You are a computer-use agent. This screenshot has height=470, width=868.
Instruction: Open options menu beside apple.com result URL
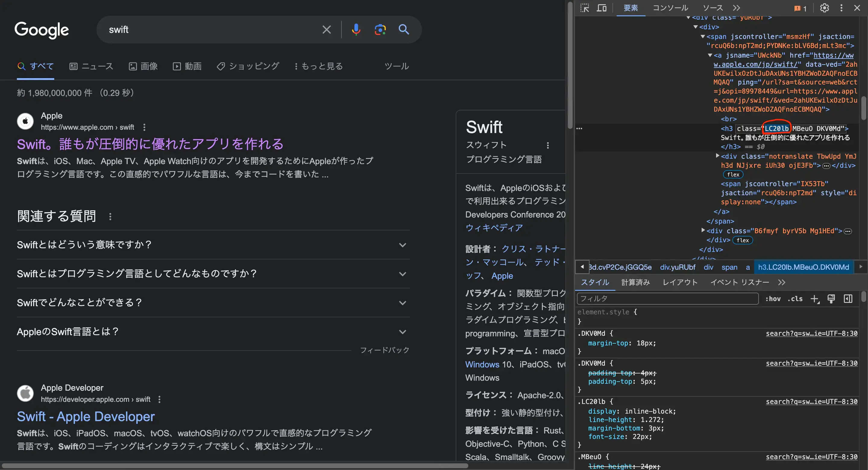pos(144,127)
